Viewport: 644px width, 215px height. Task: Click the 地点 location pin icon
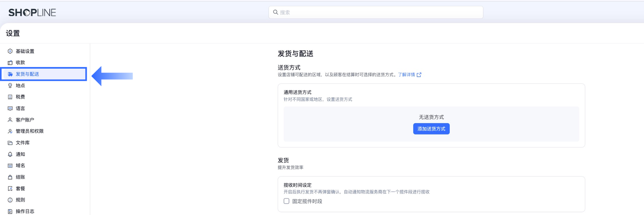[10, 85]
